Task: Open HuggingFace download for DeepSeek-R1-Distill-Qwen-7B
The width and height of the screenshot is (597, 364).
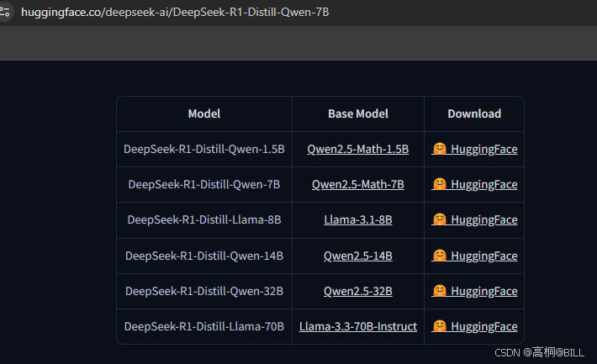Action: pyautogui.click(x=474, y=184)
